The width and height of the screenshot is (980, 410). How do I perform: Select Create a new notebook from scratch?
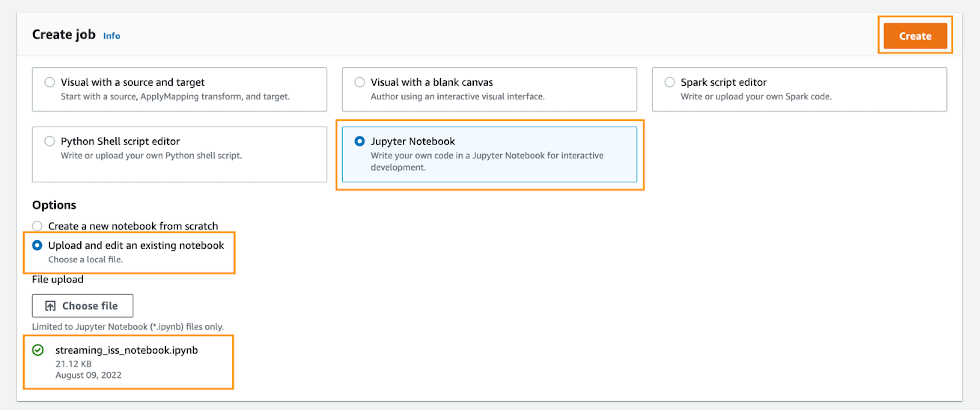pyautogui.click(x=37, y=225)
